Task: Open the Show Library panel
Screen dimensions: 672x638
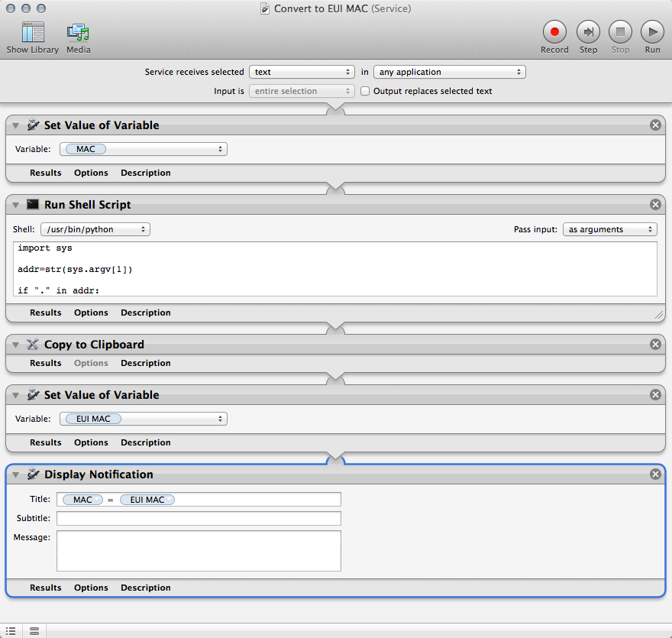Action: click(33, 37)
